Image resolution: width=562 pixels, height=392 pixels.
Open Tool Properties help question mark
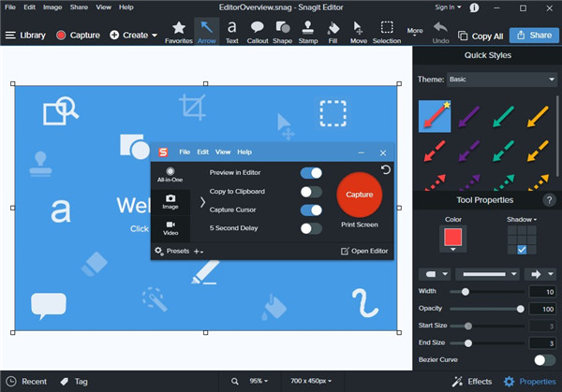point(549,200)
